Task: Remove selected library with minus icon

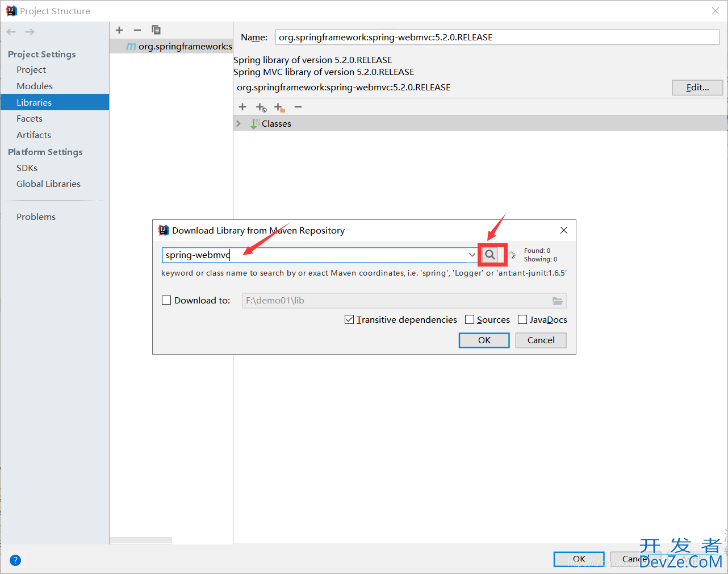Action: coord(137,30)
